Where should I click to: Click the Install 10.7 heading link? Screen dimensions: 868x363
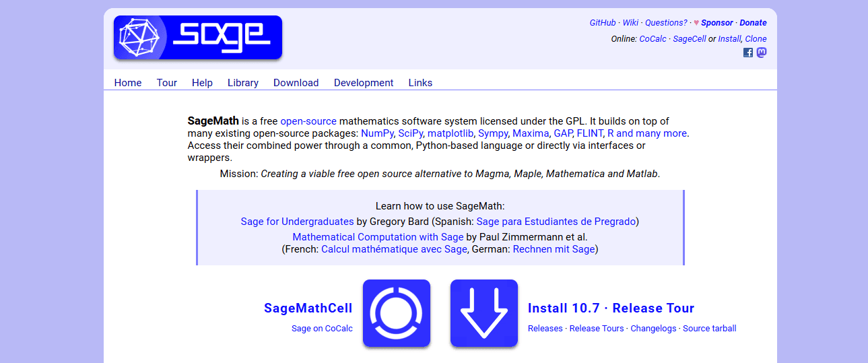coord(564,308)
